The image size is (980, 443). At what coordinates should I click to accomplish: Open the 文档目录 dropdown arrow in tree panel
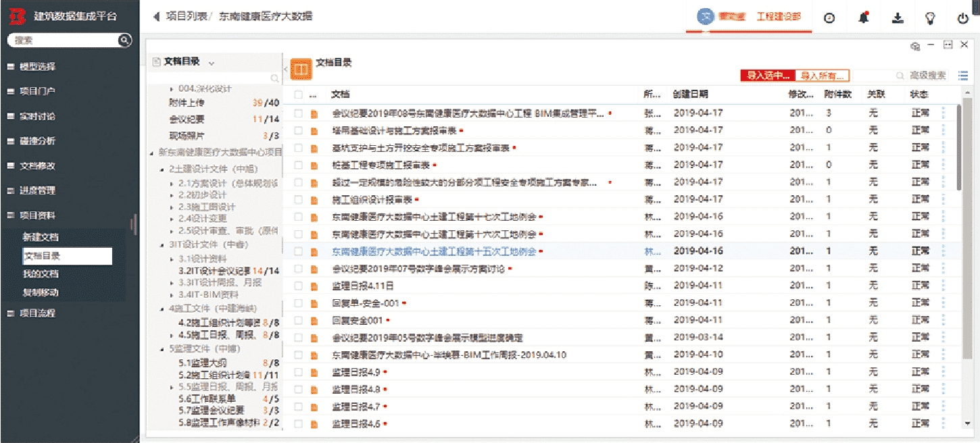(x=212, y=62)
